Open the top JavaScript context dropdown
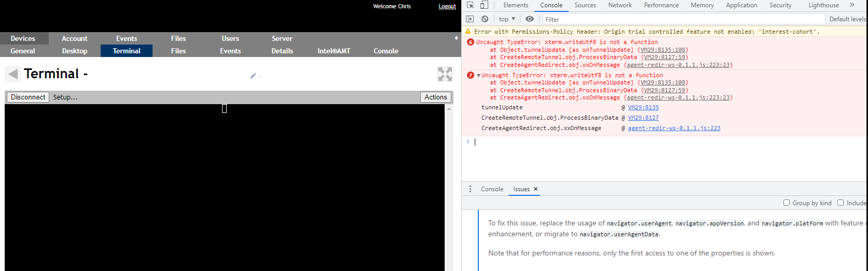The height and width of the screenshot is (271, 868). [x=507, y=19]
